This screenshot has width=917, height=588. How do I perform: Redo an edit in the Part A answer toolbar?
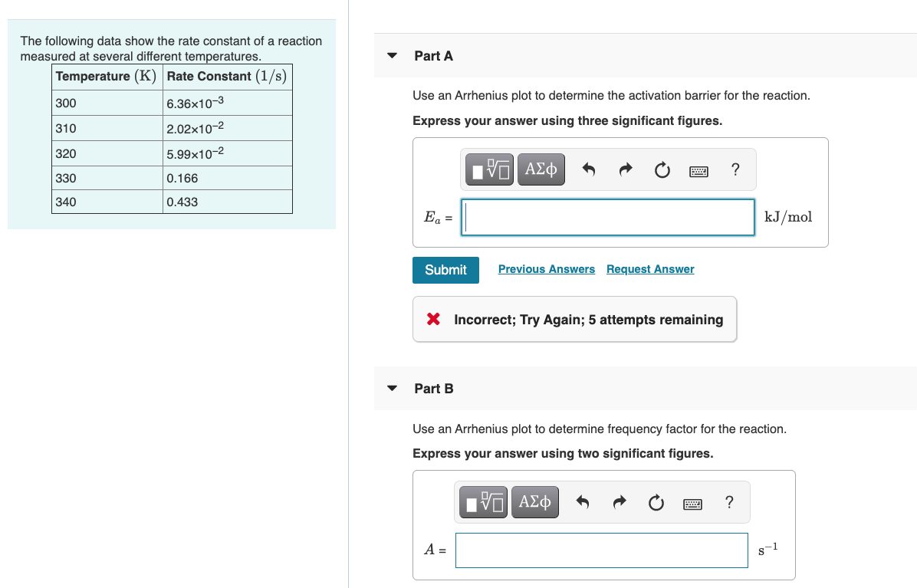click(625, 169)
